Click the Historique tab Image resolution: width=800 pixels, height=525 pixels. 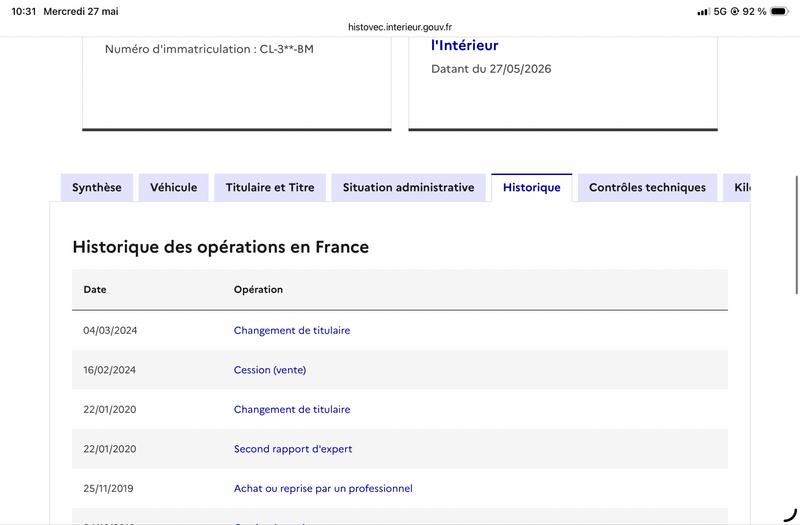[532, 187]
